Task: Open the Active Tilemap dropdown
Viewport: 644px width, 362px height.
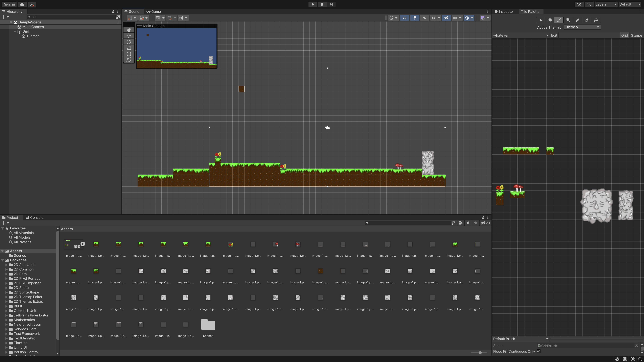Action: pos(582,27)
